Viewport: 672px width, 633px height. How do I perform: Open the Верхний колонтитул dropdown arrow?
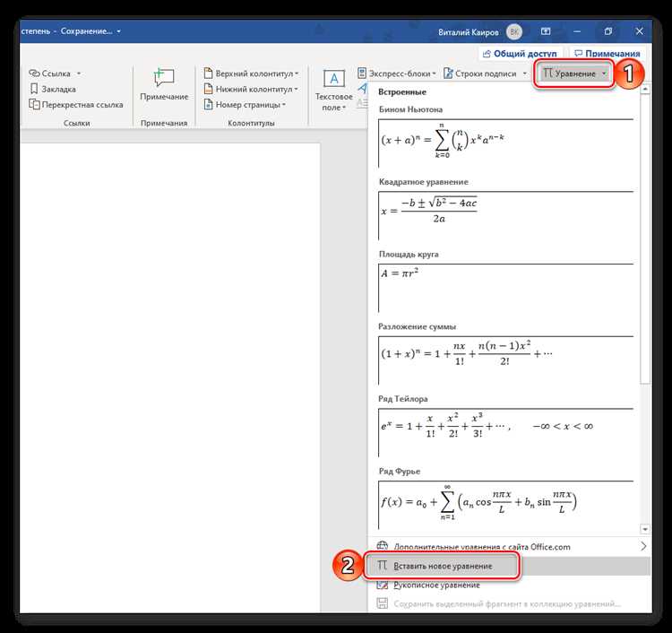[x=297, y=74]
